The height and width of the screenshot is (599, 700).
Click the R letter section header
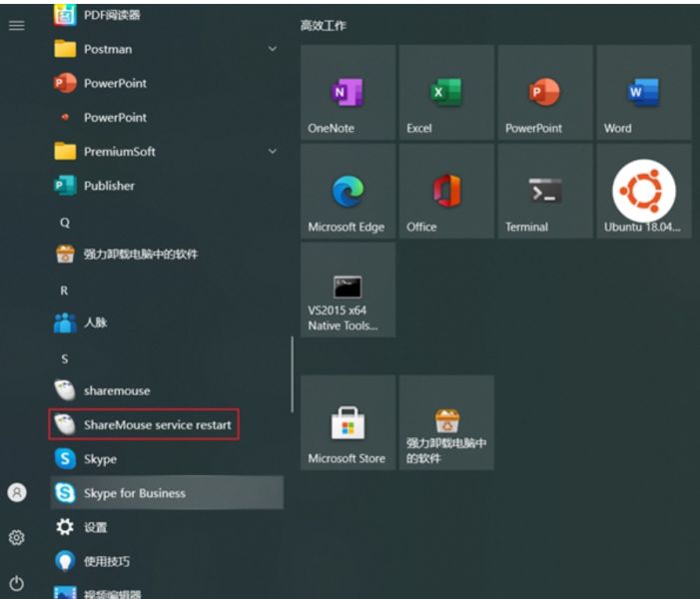click(x=64, y=291)
